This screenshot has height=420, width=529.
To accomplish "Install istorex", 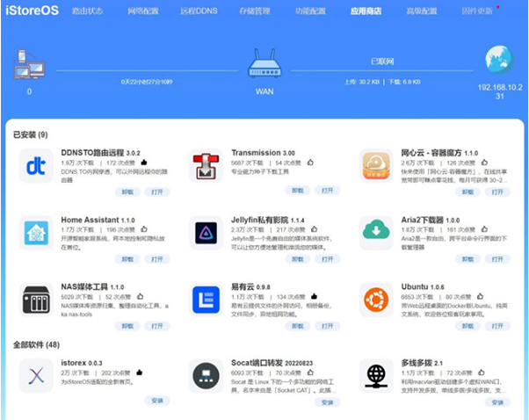I will pos(157,401).
